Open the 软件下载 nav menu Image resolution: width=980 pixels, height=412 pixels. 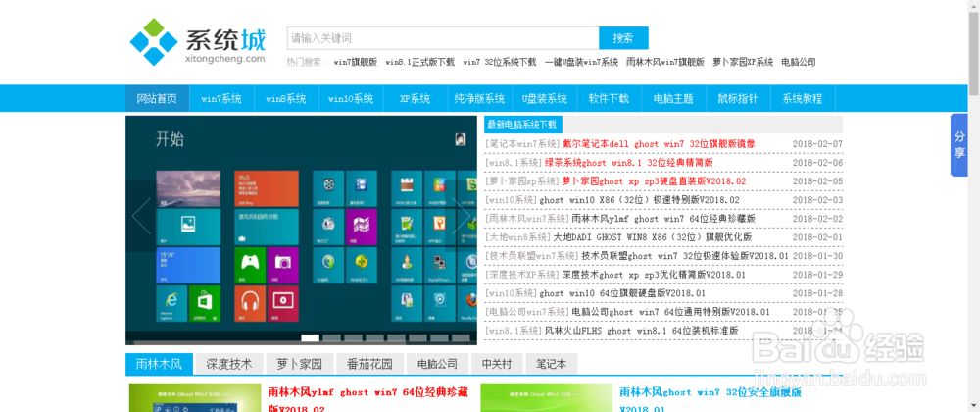click(609, 98)
